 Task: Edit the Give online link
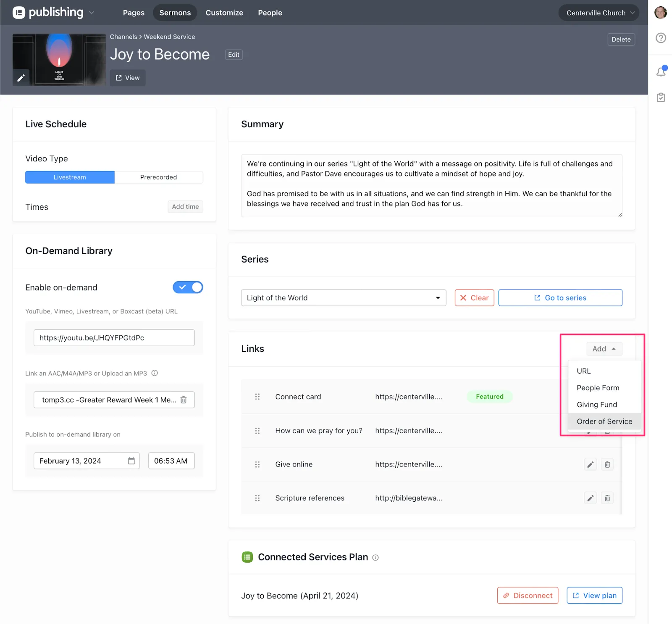tap(590, 464)
